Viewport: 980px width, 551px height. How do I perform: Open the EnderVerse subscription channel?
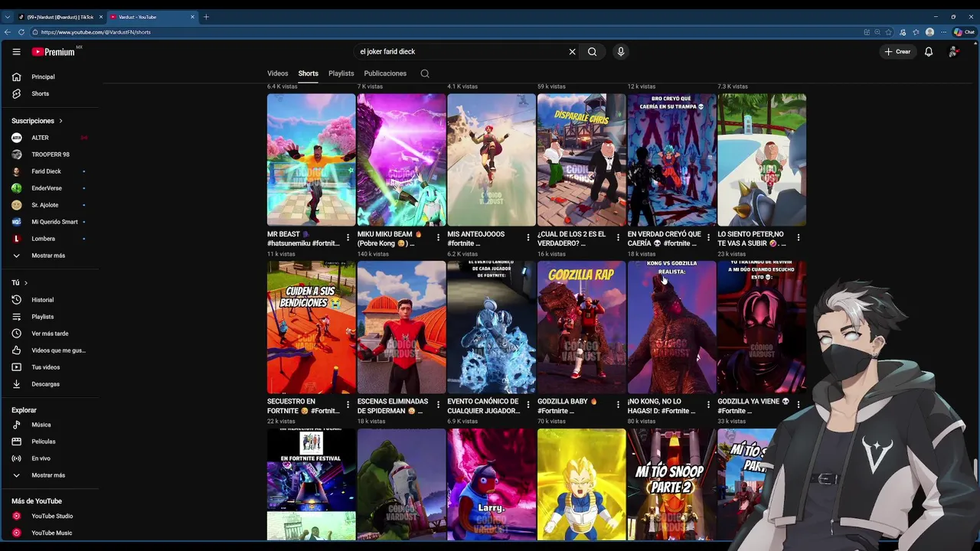49,188
